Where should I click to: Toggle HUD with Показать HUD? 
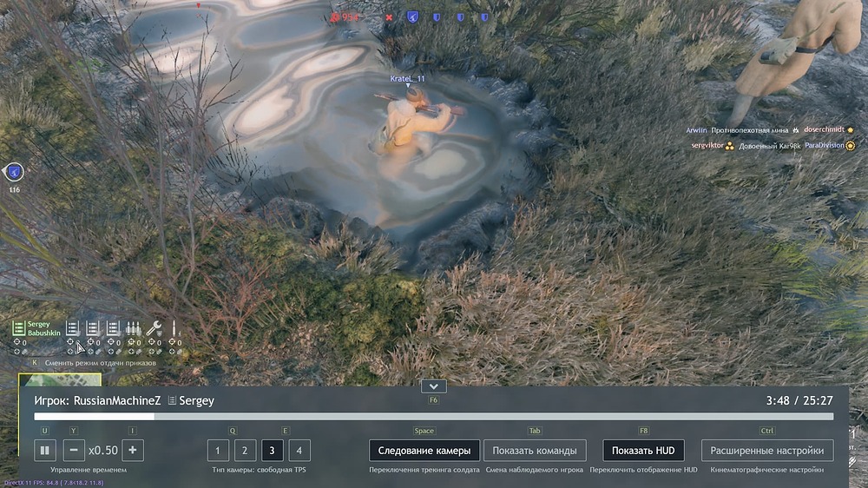643,451
